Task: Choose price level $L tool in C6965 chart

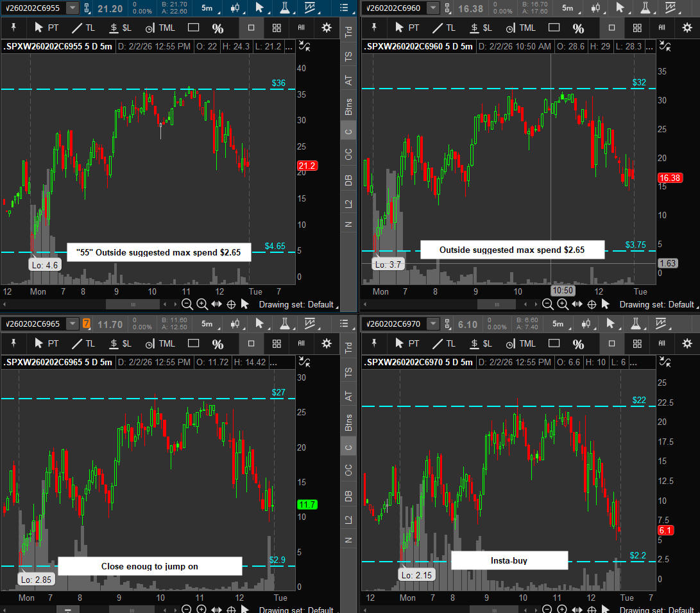Action: point(121,343)
